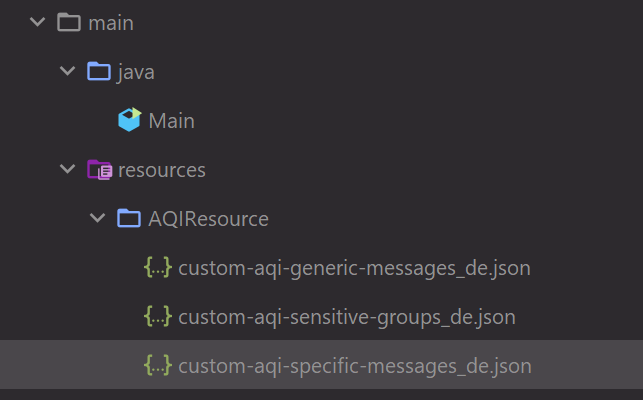Collapse the java folder arrow
Viewport: 643px width, 400px height.
pos(68,71)
